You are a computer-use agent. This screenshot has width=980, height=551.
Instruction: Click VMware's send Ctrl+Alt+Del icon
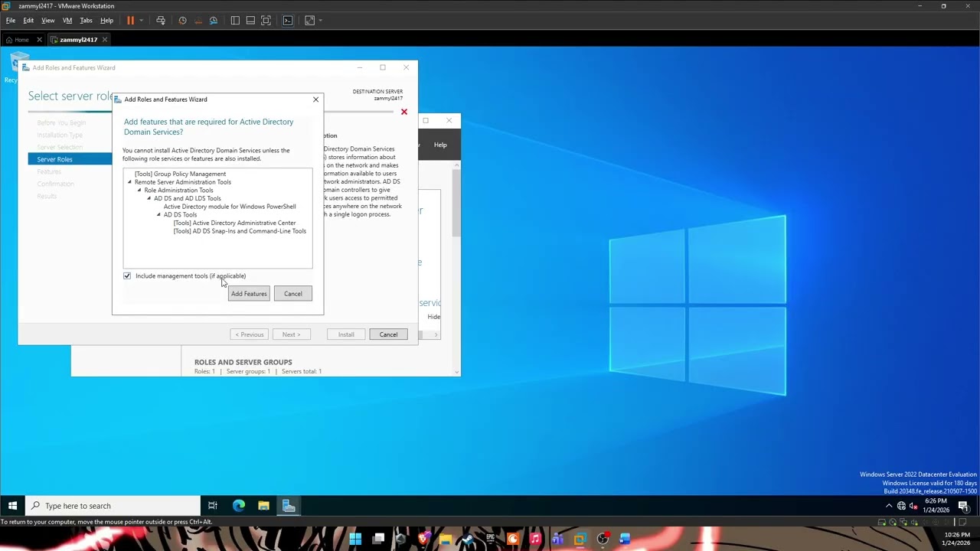click(x=161, y=21)
